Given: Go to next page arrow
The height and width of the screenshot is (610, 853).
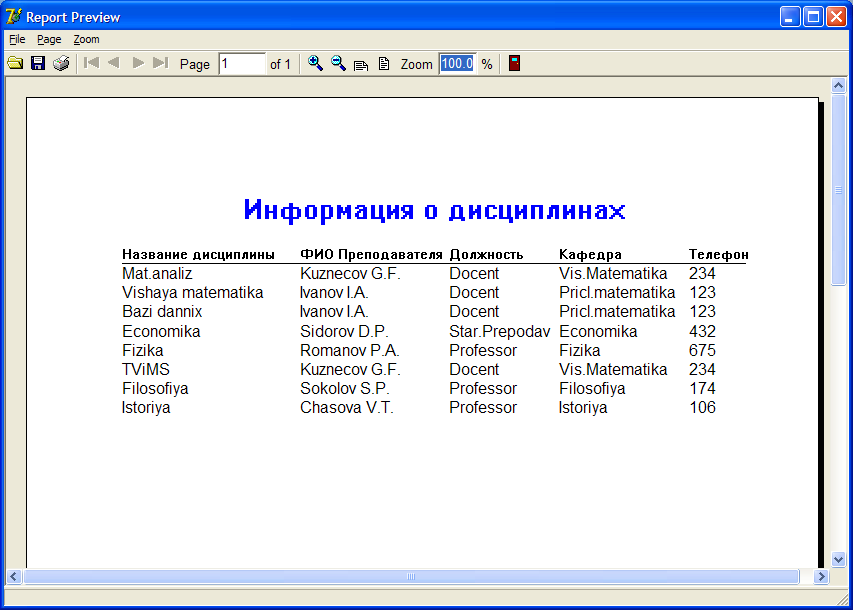Looking at the screenshot, I should [x=138, y=63].
